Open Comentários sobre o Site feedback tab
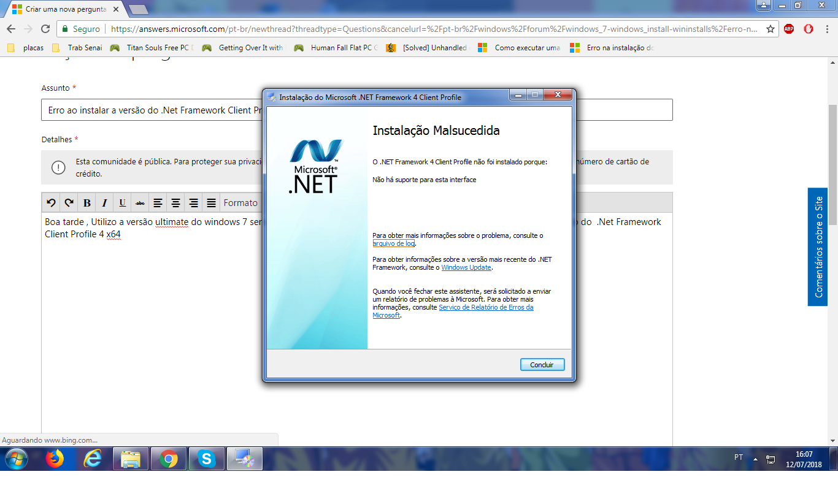Image resolution: width=838 pixels, height=504 pixels. (818, 246)
